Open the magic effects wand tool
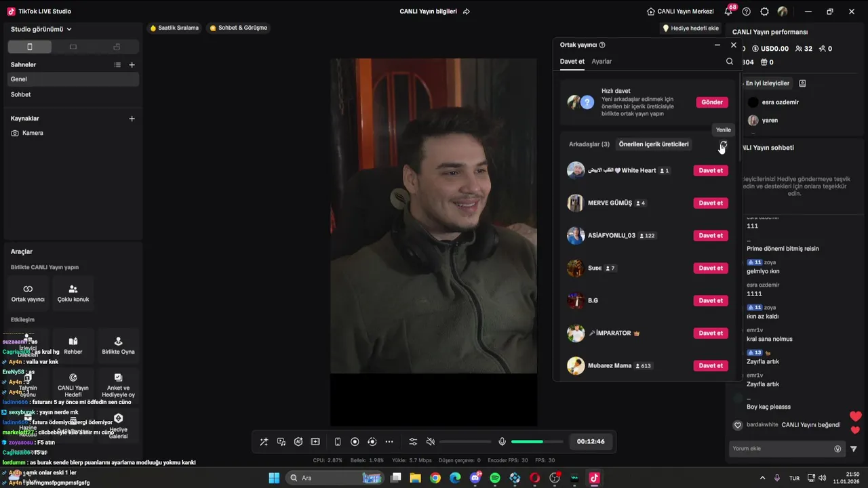 (x=264, y=442)
